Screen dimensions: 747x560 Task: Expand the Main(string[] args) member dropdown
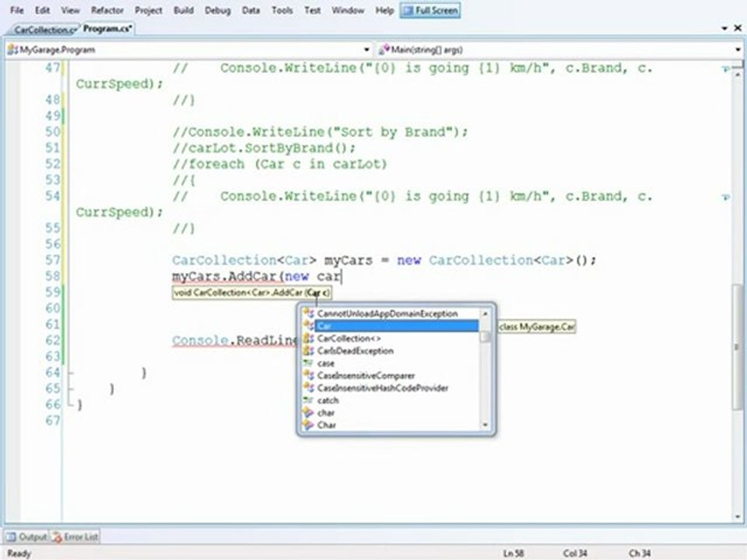point(738,50)
